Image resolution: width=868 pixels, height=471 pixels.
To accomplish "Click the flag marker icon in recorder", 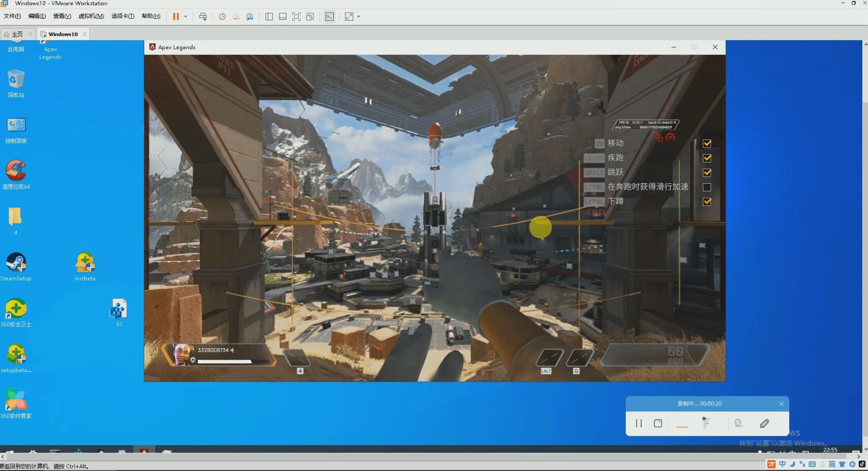I will click(x=706, y=422).
